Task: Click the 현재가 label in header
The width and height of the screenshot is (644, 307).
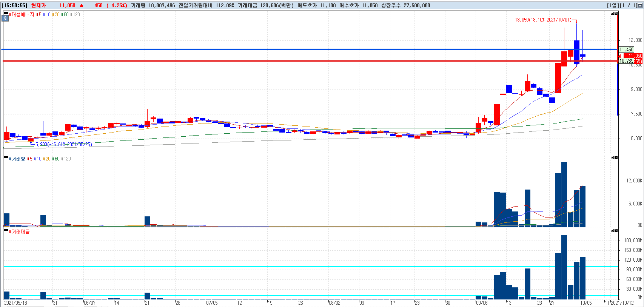Action: [39, 6]
